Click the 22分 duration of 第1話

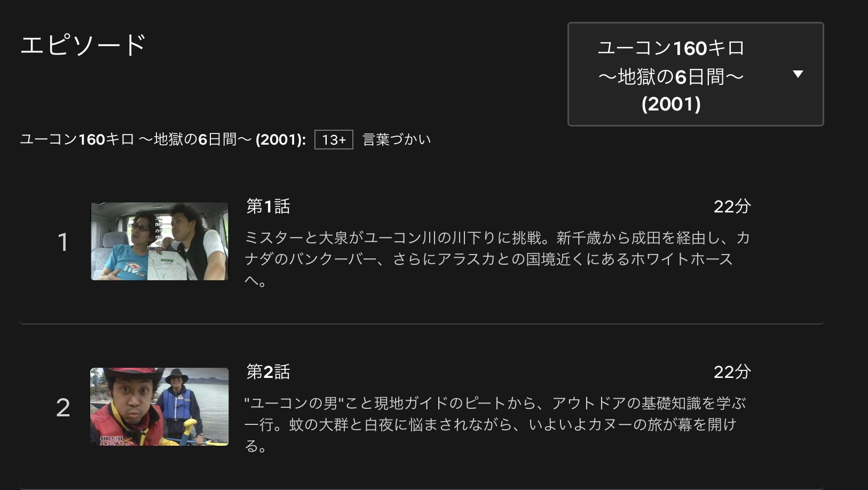point(732,207)
